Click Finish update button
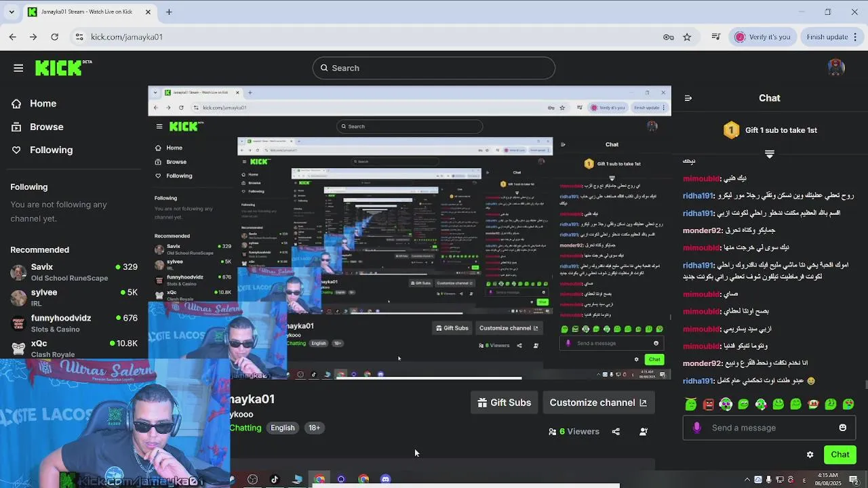Viewport: 868px width, 488px height. click(x=827, y=37)
